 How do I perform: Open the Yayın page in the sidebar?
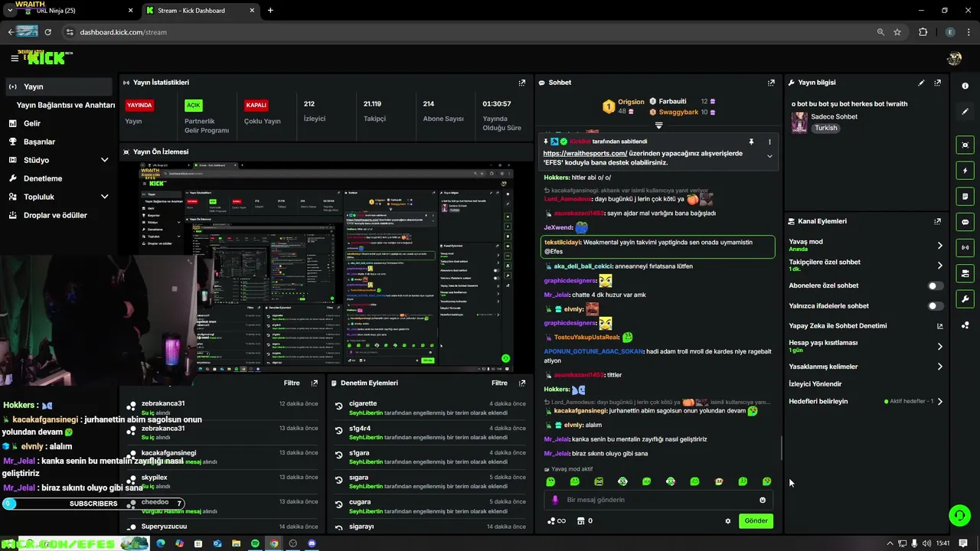(59, 86)
